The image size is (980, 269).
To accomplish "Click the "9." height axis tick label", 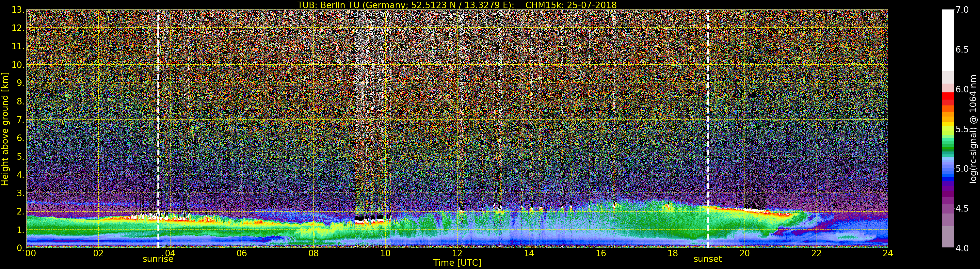I will tap(20, 83).
